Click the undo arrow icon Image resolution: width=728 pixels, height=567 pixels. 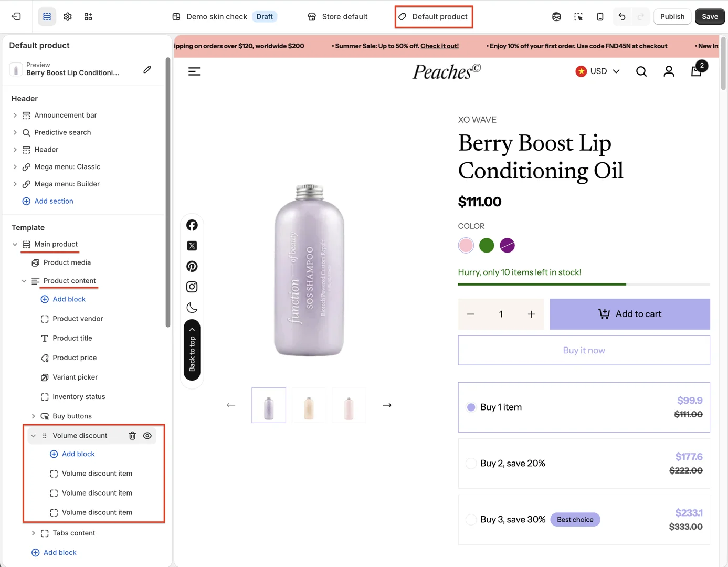coord(621,17)
